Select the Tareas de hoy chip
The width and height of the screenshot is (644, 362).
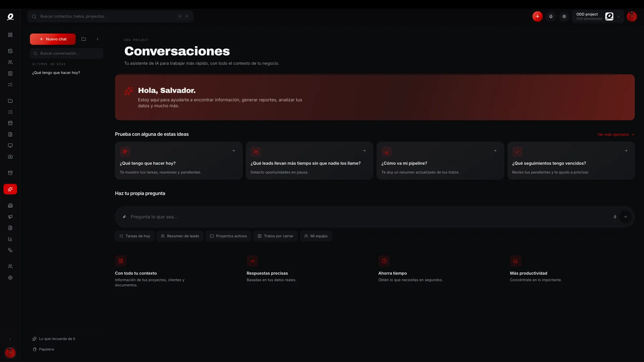[x=135, y=236]
